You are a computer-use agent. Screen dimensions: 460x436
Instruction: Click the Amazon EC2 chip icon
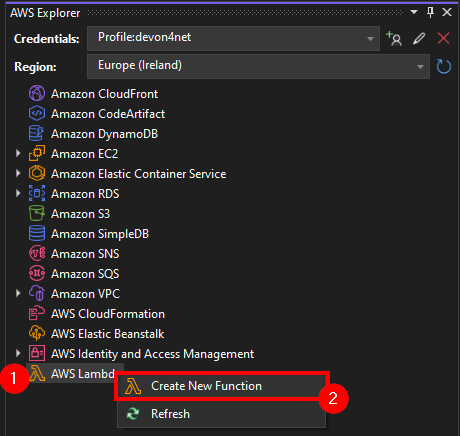37,153
